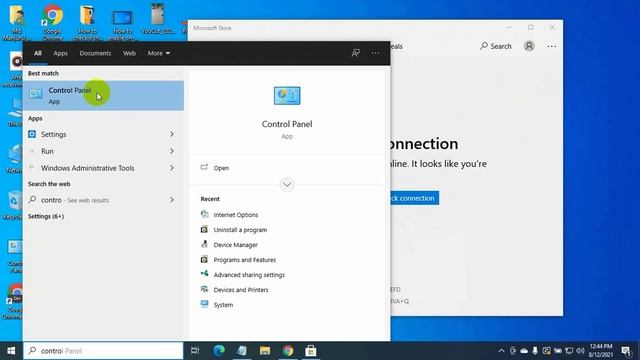Open File Explorer from taskbar
Image resolution: width=640 pixels, height=360 pixels.
[265, 351]
